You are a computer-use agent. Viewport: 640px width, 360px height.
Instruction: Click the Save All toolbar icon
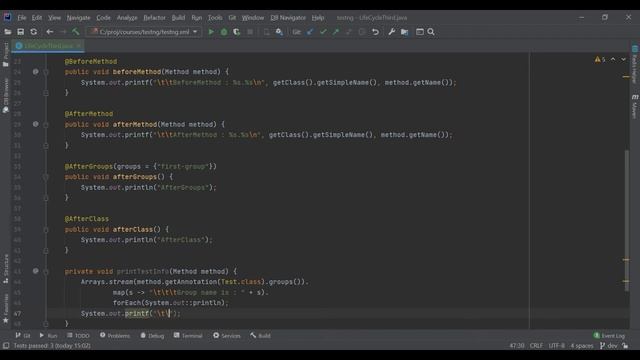tap(20, 32)
